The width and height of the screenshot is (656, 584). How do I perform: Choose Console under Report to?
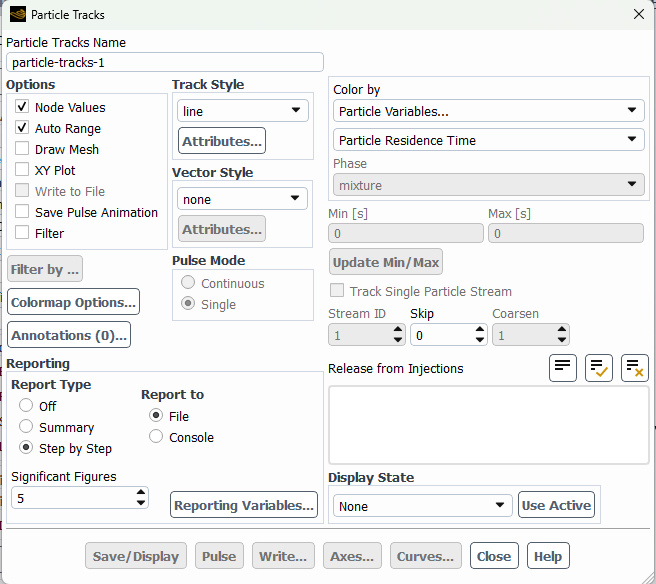click(156, 436)
